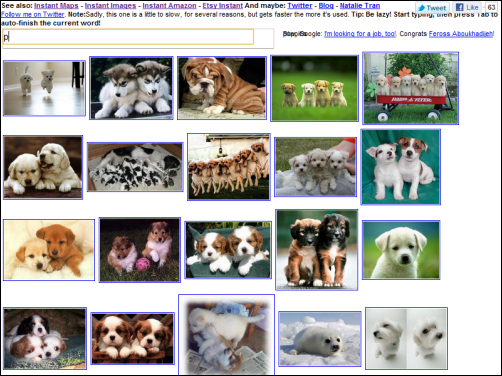Open the Instant Maps link
This screenshot has height=376, width=502.
(x=56, y=6)
